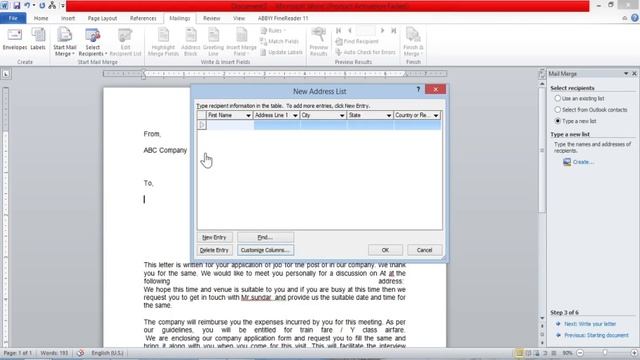
Task: Click New Entry button
Action: (x=214, y=237)
